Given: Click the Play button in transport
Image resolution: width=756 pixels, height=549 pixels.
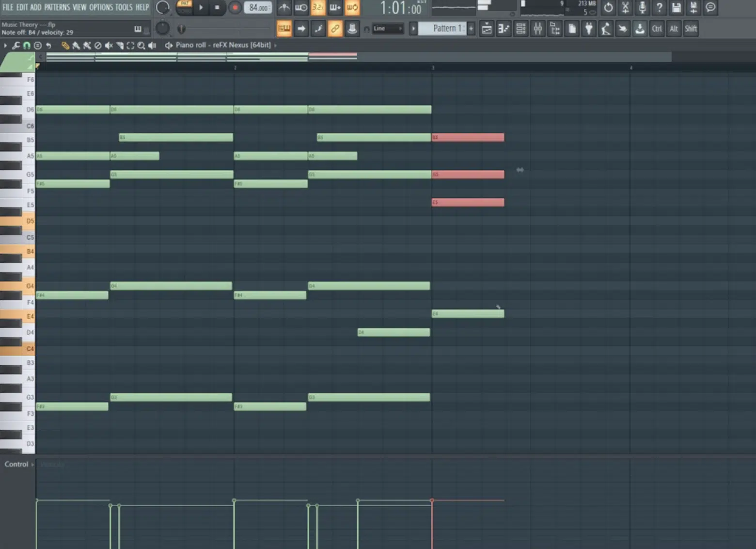Looking at the screenshot, I should point(201,7).
